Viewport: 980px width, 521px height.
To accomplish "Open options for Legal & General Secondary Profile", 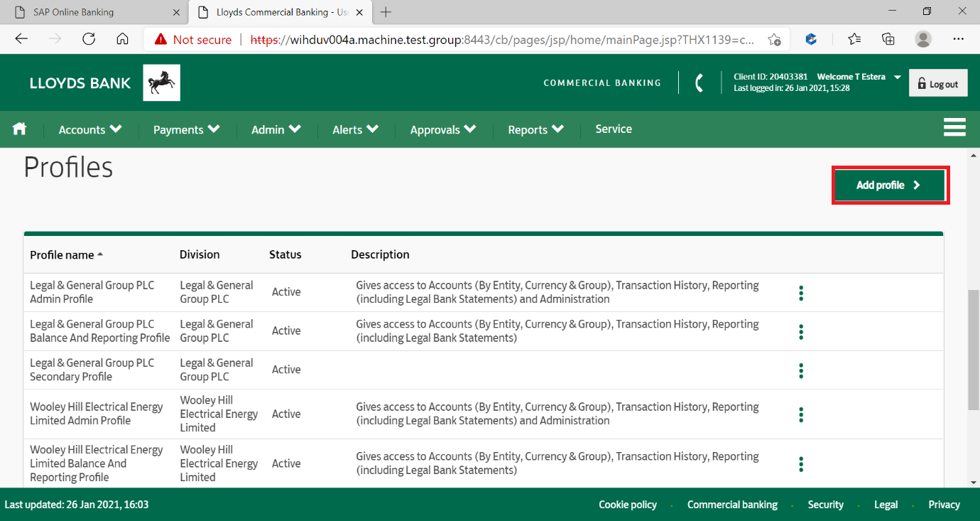I will [x=801, y=370].
